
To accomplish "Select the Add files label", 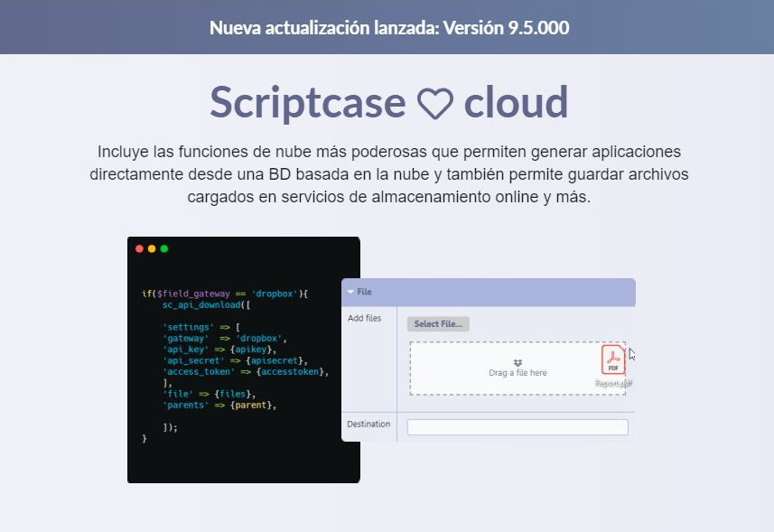I will pos(366,318).
